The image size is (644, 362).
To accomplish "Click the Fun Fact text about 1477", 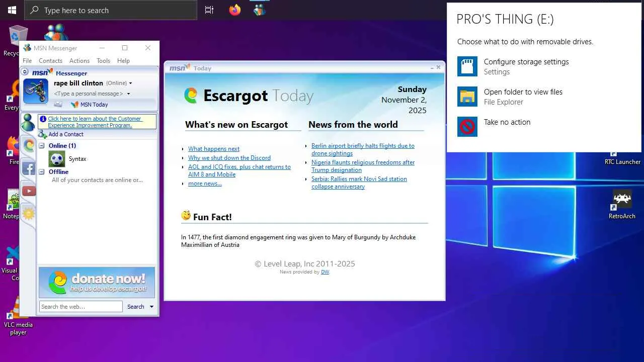I will (x=298, y=241).
